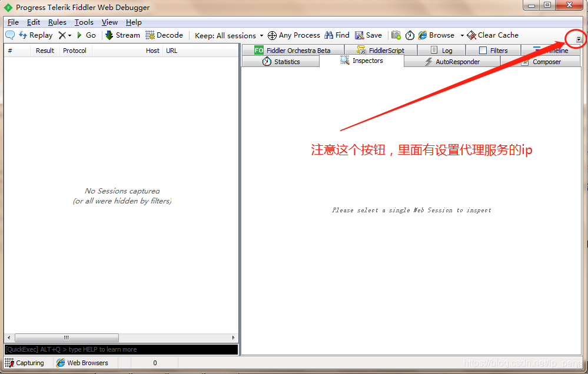Click the Any Process target picker

tap(294, 35)
